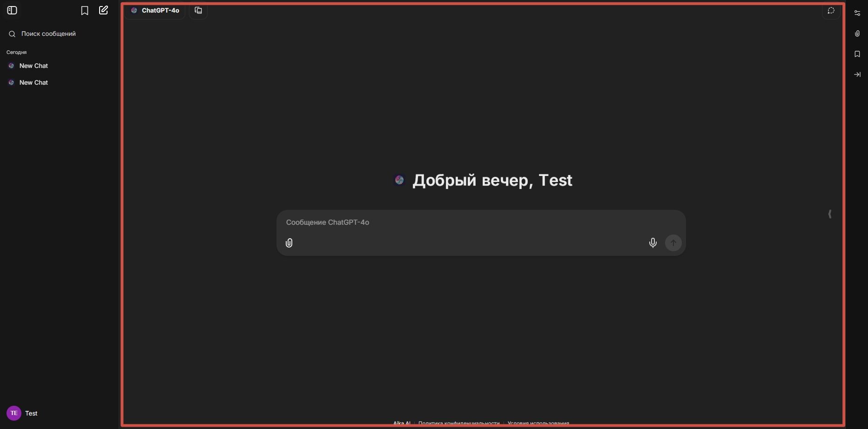The image size is (868, 429).
Task: Open parameters sliders icon in right panel
Action: click(857, 13)
